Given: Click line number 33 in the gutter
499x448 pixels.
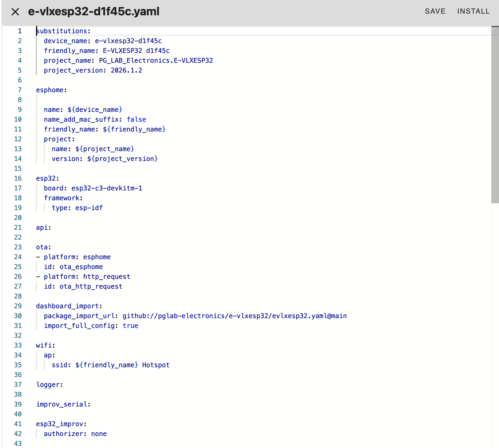Looking at the screenshot, I should coord(18,345).
